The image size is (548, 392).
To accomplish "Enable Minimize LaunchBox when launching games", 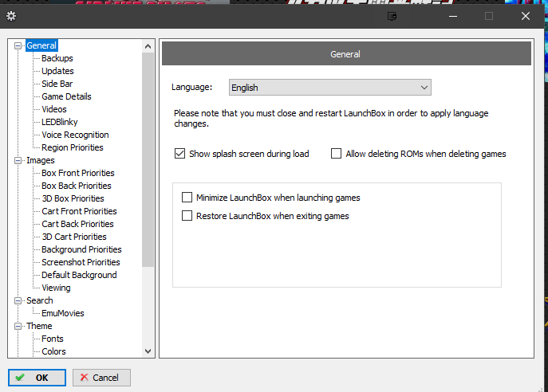I will tap(187, 198).
